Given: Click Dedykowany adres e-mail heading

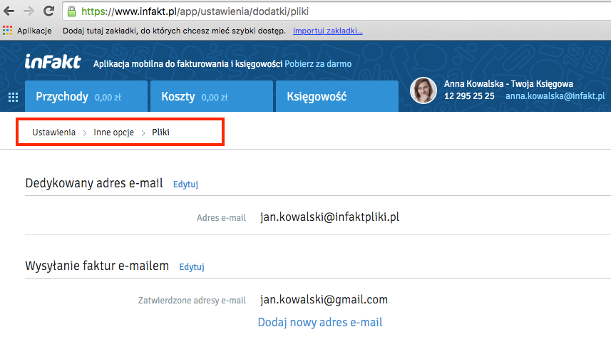Looking at the screenshot, I should (x=94, y=183).
